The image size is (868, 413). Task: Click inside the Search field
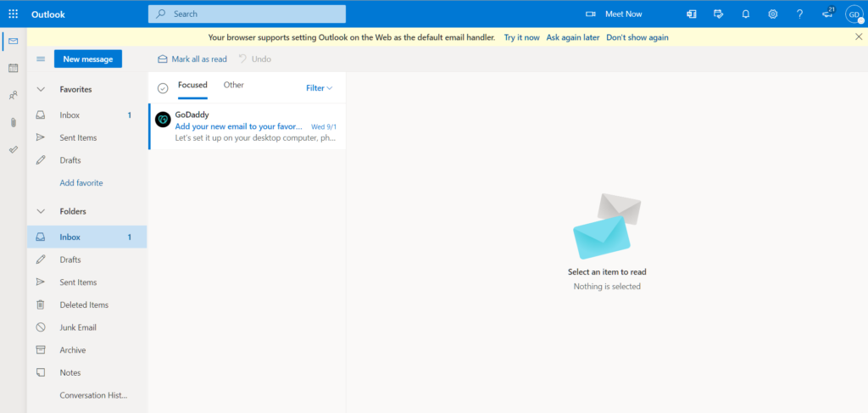(x=247, y=14)
